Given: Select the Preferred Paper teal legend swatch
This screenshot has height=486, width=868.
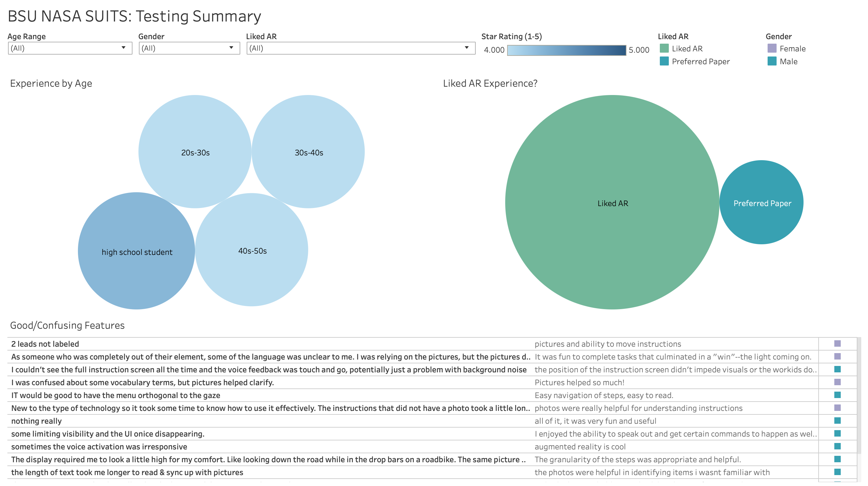Looking at the screenshot, I should click(664, 61).
